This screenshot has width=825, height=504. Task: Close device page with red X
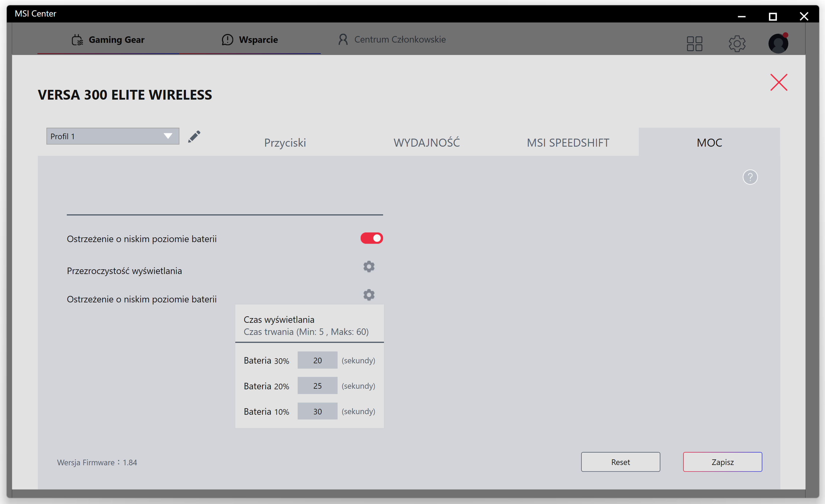pyautogui.click(x=779, y=82)
